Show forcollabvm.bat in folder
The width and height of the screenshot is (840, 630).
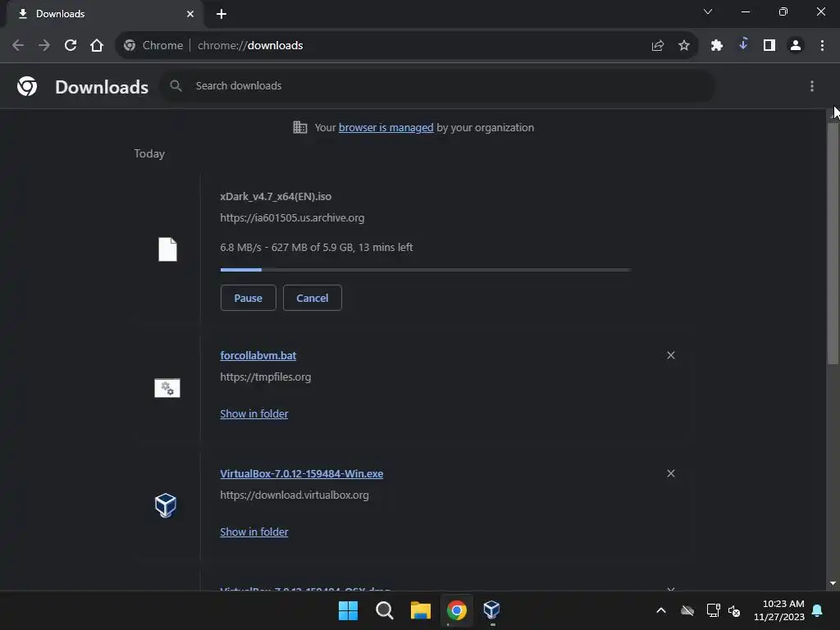tap(254, 414)
